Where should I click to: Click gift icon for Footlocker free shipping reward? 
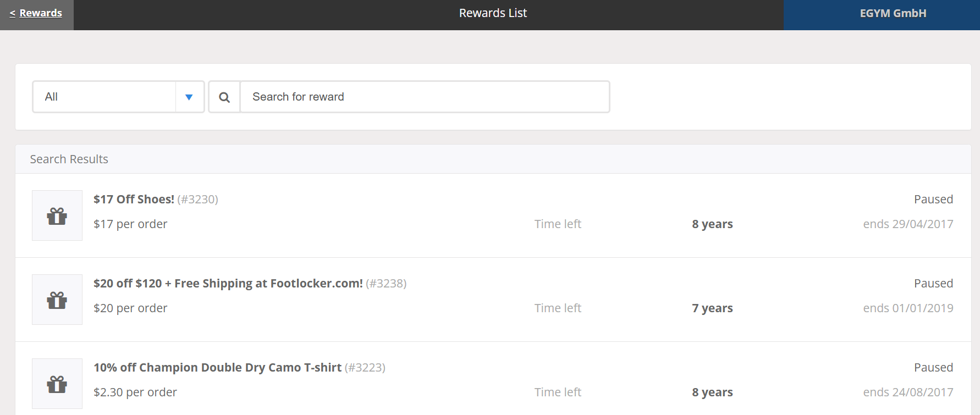point(57,300)
